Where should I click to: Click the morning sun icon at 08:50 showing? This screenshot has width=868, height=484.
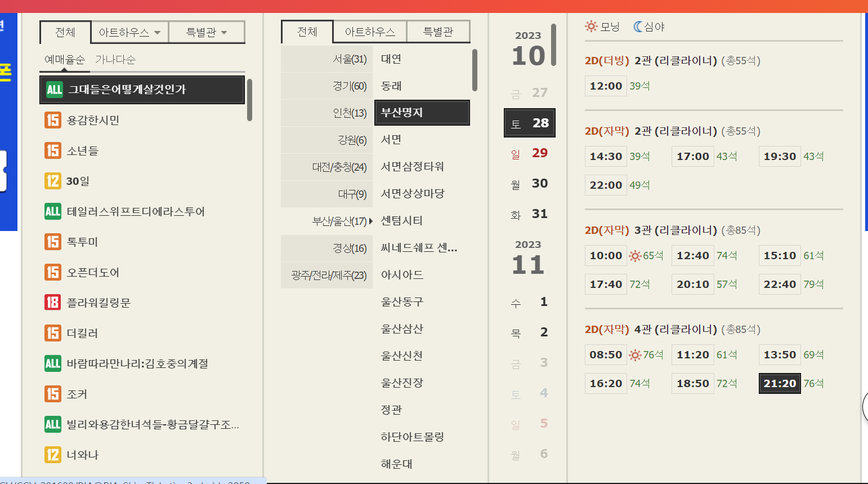coord(635,355)
